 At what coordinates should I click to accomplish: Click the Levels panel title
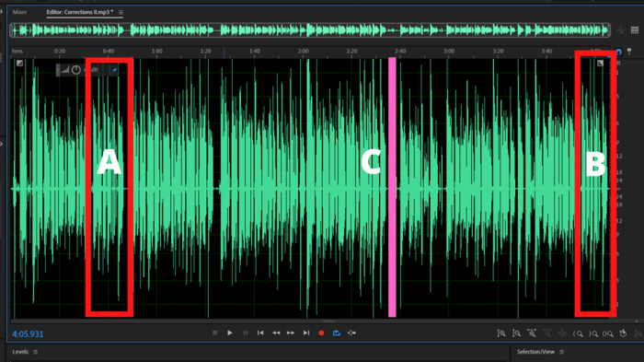(x=20, y=352)
